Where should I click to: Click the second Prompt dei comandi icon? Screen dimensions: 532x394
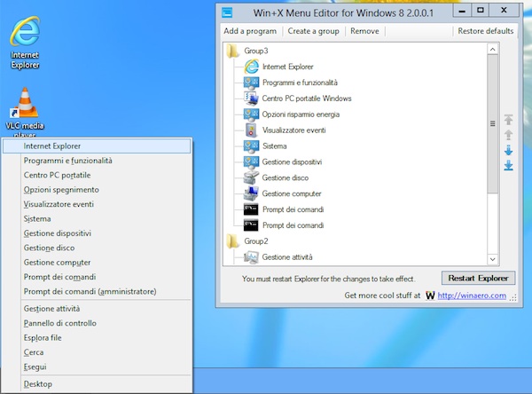click(251, 225)
